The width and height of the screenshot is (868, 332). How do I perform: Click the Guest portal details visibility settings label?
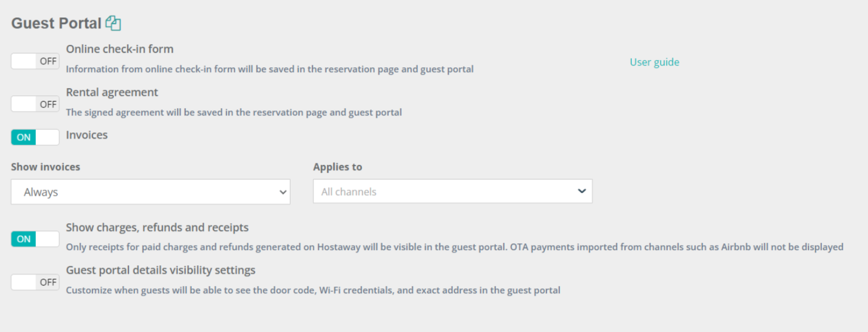click(x=160, y=270)
